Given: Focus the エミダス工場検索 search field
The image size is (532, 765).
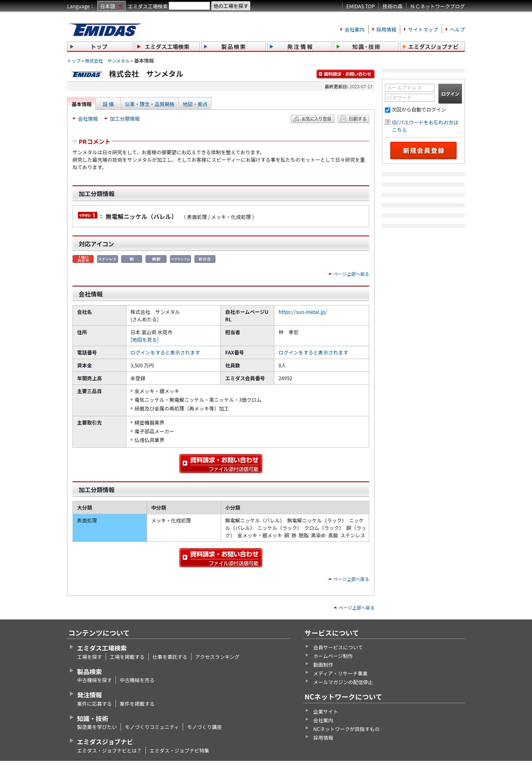Looking at the screenshot, I should (x=189, y=6).
